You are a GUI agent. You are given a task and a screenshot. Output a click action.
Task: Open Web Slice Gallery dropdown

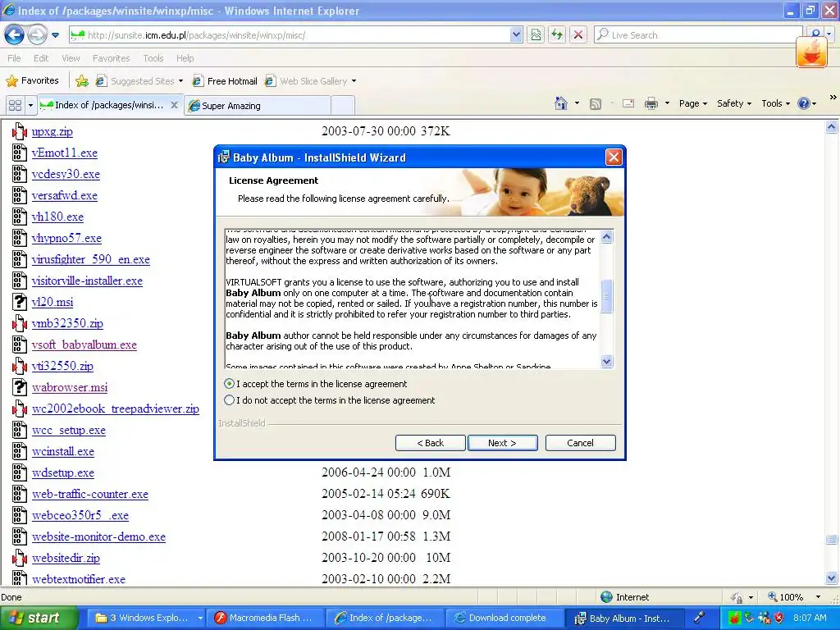pos(311,81)
